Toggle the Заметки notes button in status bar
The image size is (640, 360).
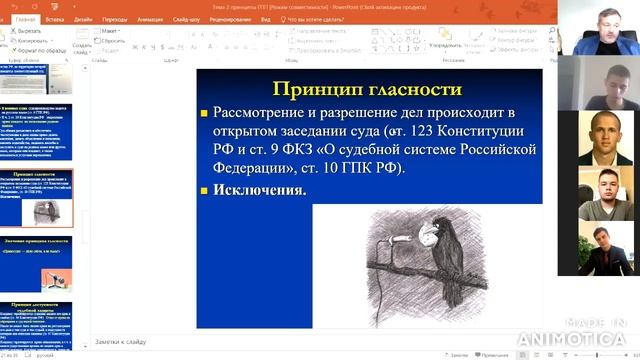click(456, 355)
